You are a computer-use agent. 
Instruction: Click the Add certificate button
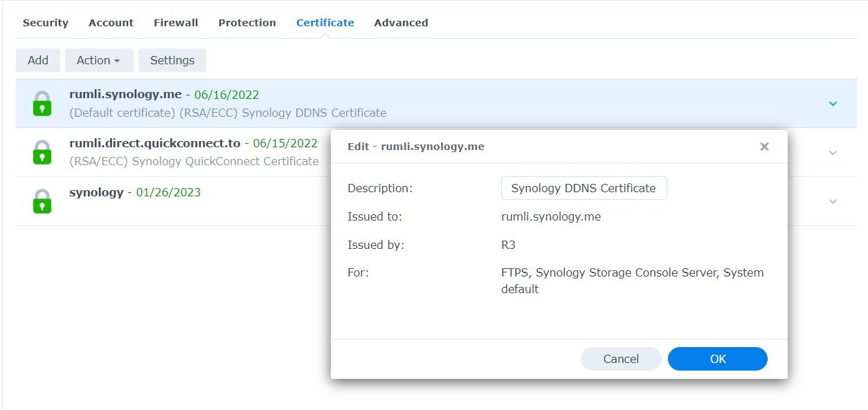pos(38,60)
